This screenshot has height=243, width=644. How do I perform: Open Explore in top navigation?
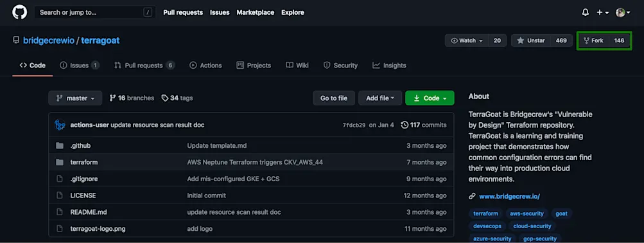pos(292,12)
